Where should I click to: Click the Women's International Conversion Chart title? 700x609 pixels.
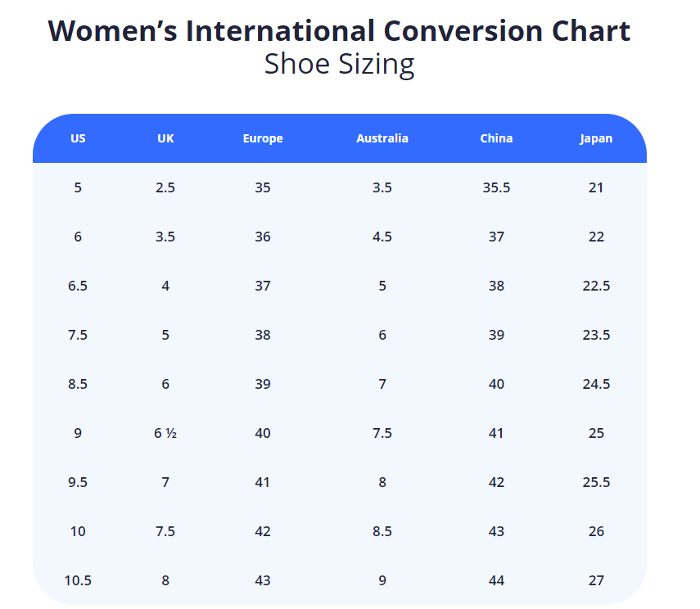[339, 31]
